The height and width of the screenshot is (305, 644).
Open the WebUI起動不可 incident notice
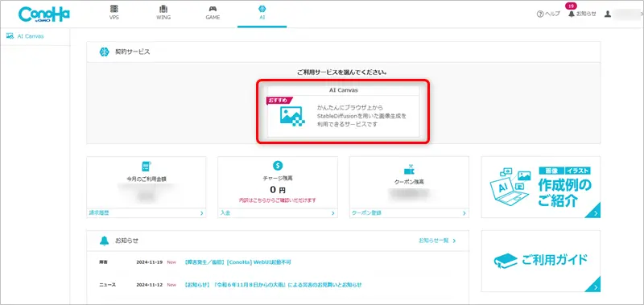[x=238, y=262]
